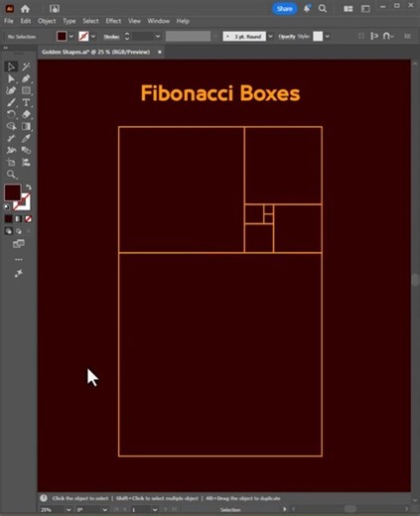The image size is (420, 516).
Task: Open Arrange Documents icon in top bar
Action: click(348, 9)
